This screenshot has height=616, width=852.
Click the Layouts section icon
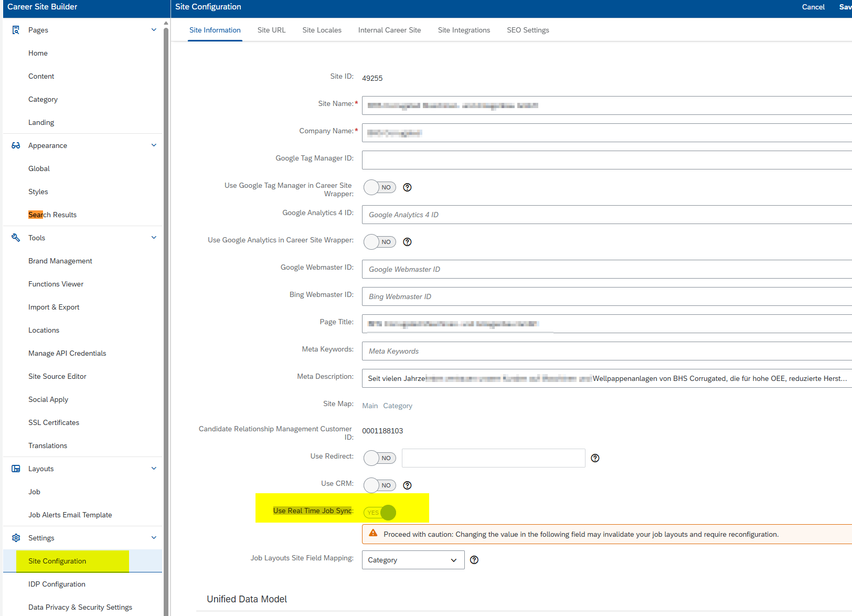[16, 469]
